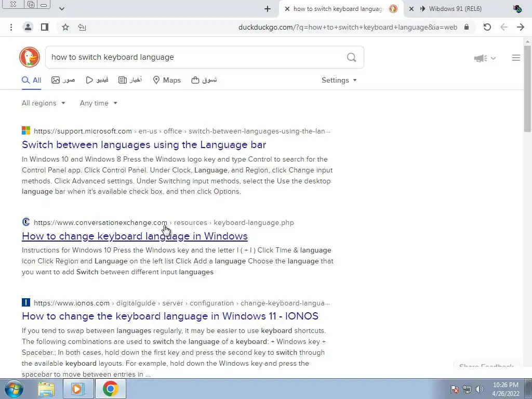Screen dimensions: 532x399
Task: Switch to the تسوق shopping tab
Action: pyautogui.click(x=204, y=80)
